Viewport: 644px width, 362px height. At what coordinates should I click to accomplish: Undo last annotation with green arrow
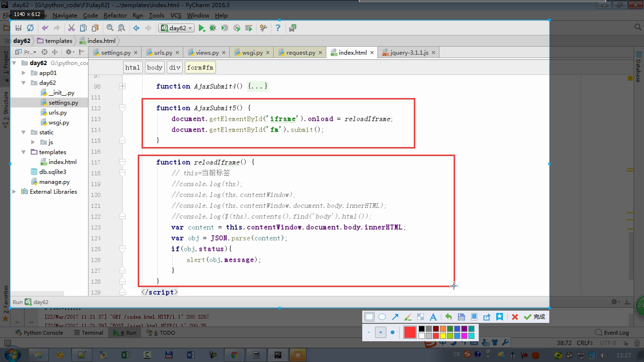coord(448,317)
